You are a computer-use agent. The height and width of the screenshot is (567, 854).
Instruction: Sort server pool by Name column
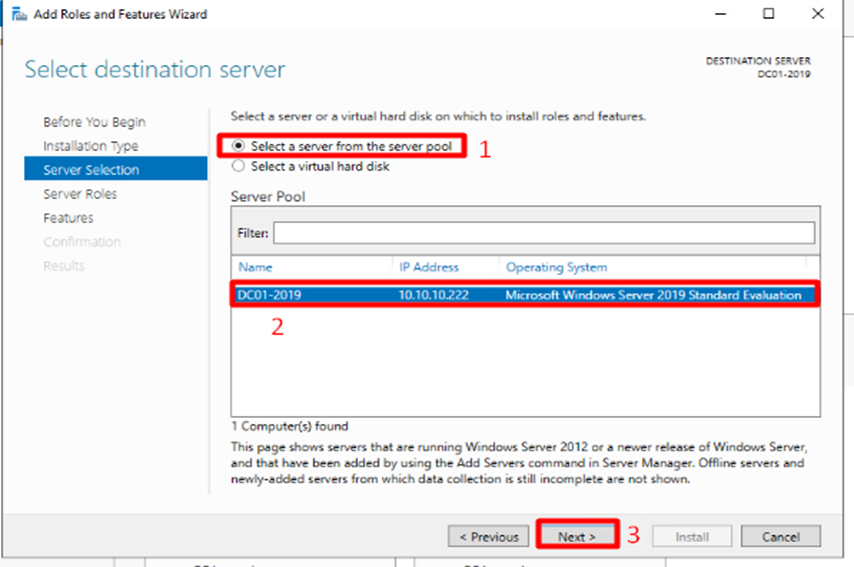point(255,267)
